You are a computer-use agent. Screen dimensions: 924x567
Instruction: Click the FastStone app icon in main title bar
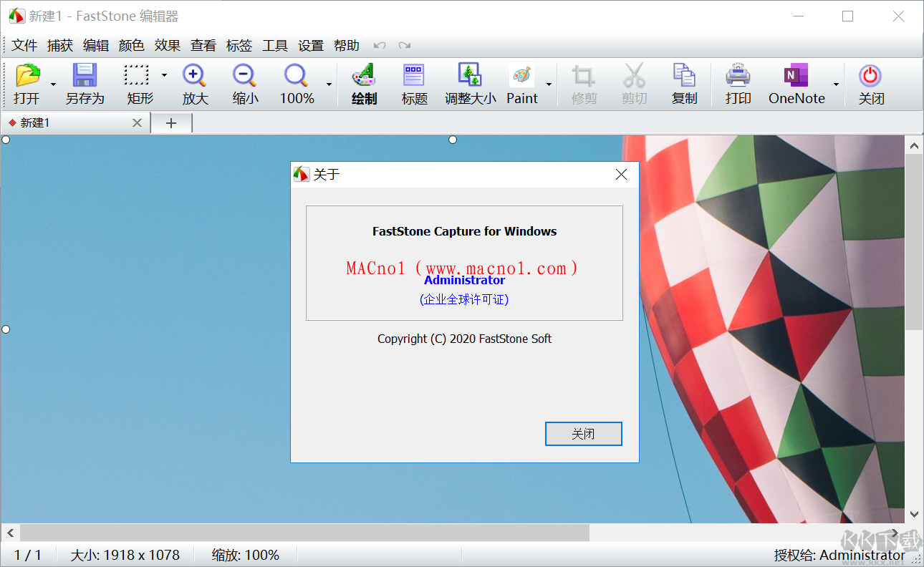pyautogui.click(x=16, y=16)
